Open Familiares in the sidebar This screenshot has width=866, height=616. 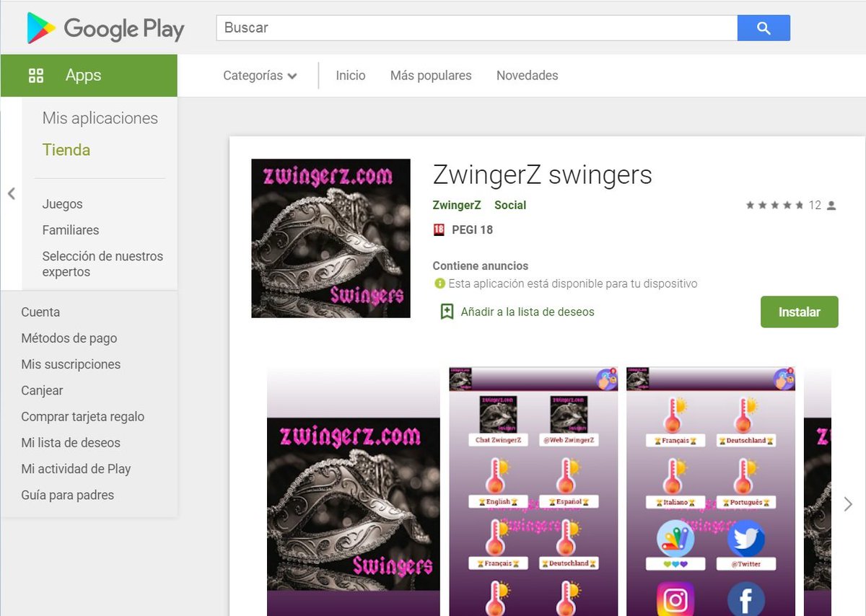coord(71,230)
